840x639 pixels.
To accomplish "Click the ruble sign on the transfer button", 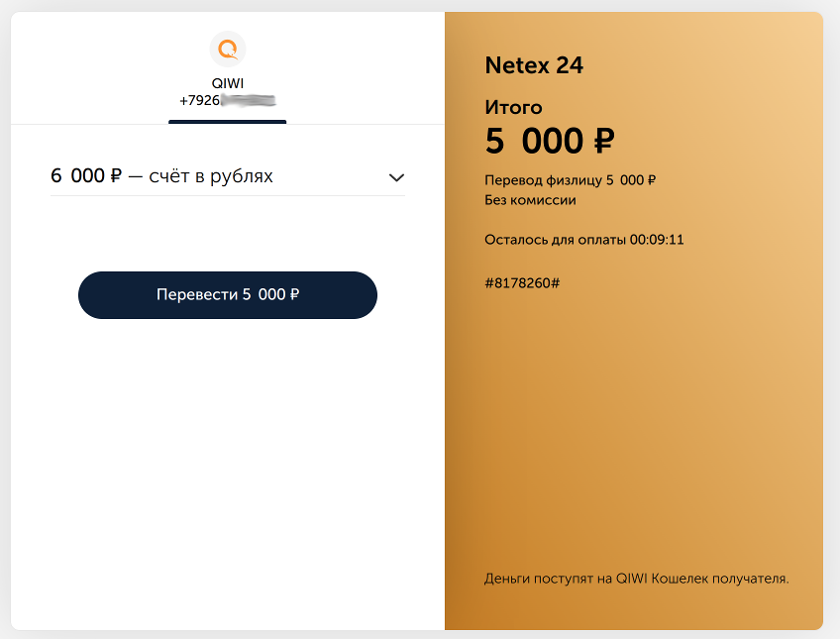I will click(294, 295).
